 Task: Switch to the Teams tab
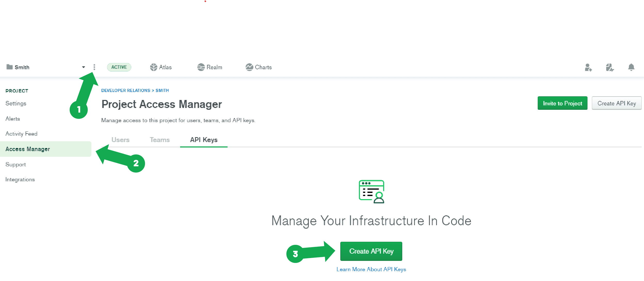[159, 140]
